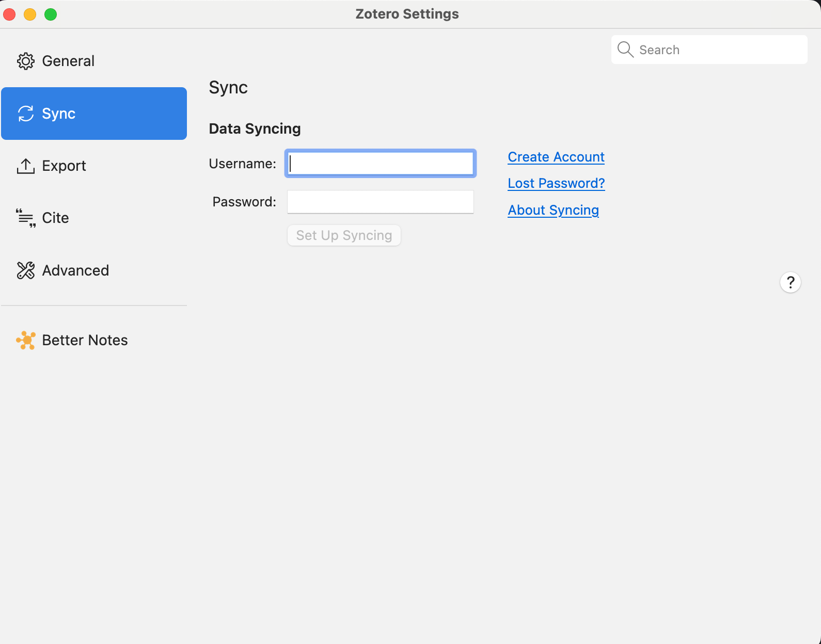Screen dimensions: 821x644
Task: Click the Username: label
Action: (242, 164)
